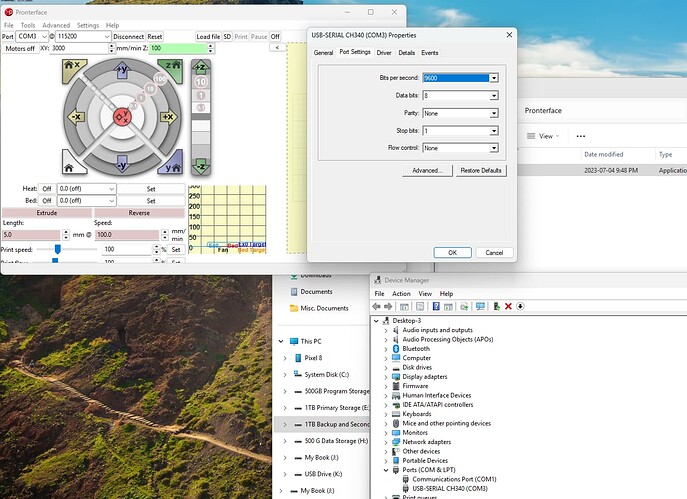The width and height of the screenshot is (687, 499).
Task: Open the Flow control dropdown
Action: point(494,149)
